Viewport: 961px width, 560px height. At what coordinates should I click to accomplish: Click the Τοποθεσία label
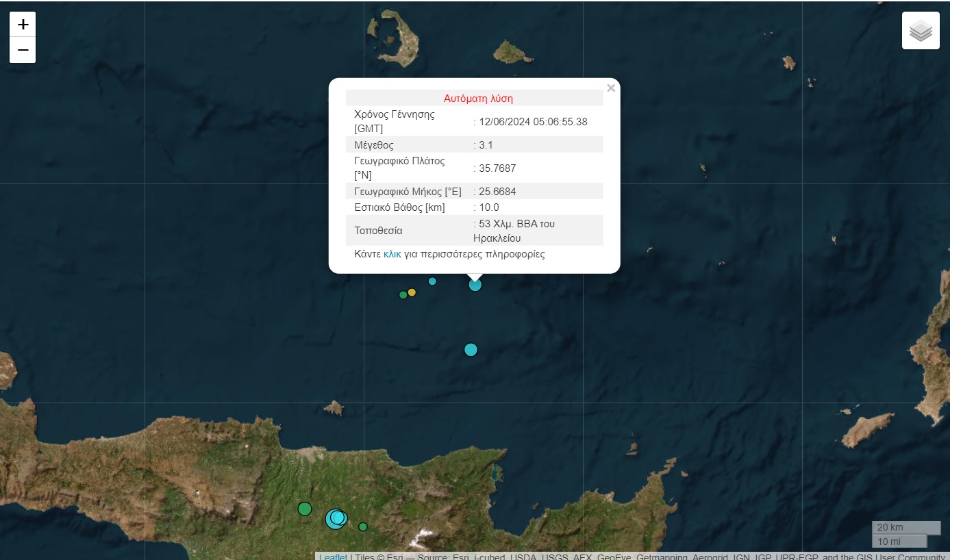coord(378,231)
